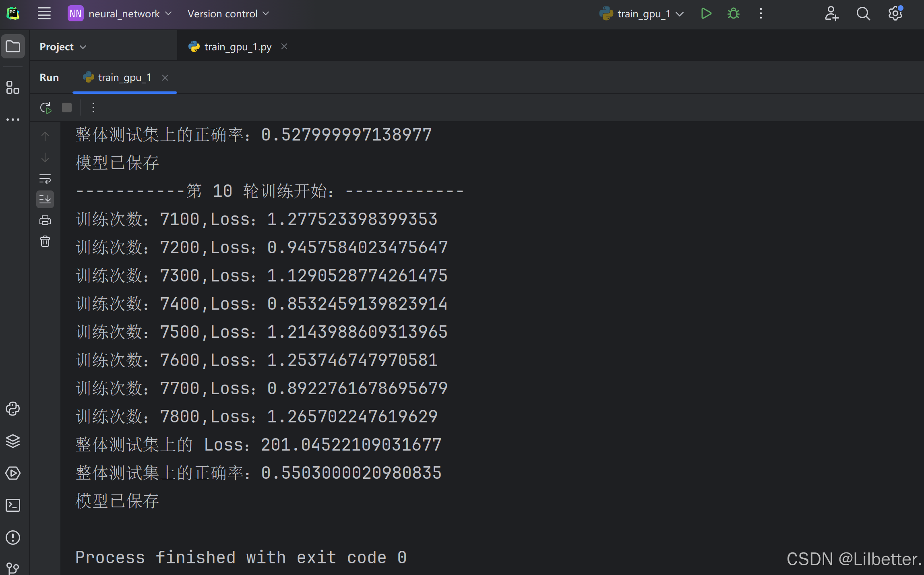Screen dimensions: 924x575
Task: Open Search Everywhere magnifier
Action: click(863, 14)
